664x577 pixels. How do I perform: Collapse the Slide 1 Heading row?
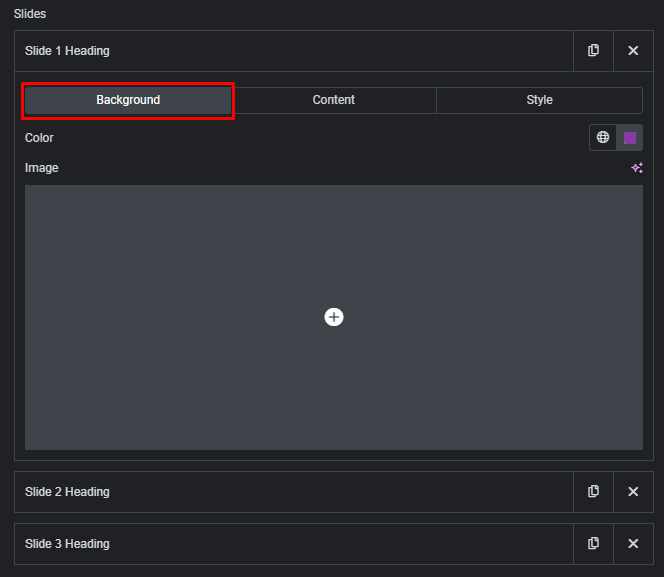[x=294, y=51]
